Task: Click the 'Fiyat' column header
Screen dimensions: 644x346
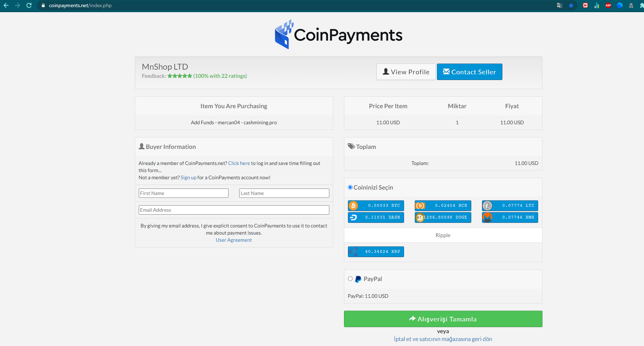Action: click(x=512, y=106)
